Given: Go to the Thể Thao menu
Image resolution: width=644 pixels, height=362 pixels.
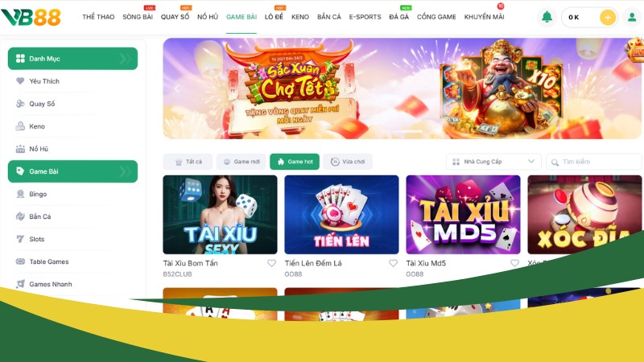Looking at the screenshot, I should (98, 17).
